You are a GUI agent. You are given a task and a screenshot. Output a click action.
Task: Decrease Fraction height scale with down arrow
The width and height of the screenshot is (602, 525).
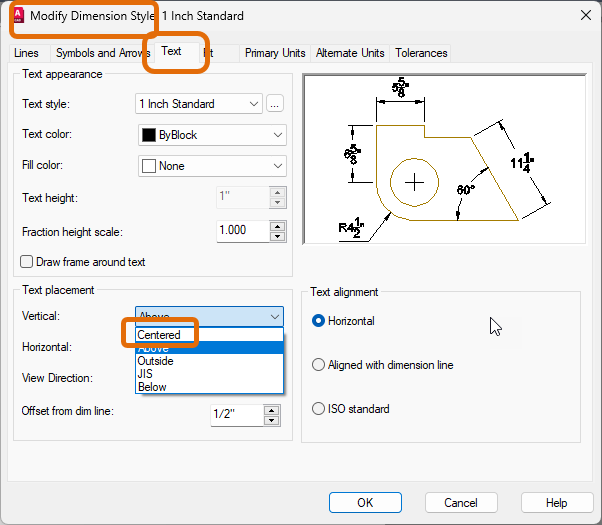pos(278,236)
